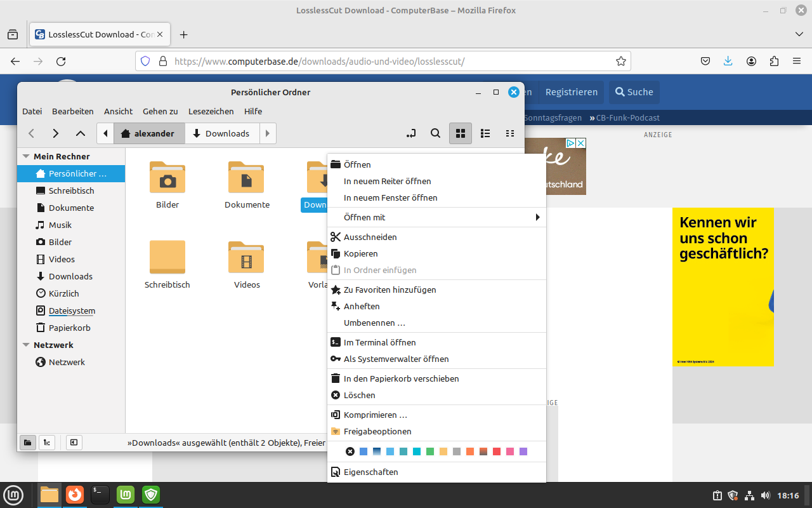Go forward in the file manager
Screen dimensions: 812x508
(x=56, y=133)
